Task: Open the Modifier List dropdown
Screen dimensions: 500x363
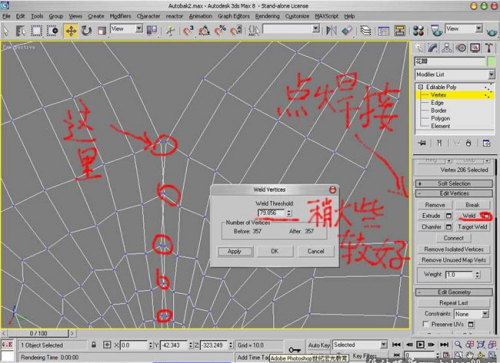Action: (x=455, y=74)
